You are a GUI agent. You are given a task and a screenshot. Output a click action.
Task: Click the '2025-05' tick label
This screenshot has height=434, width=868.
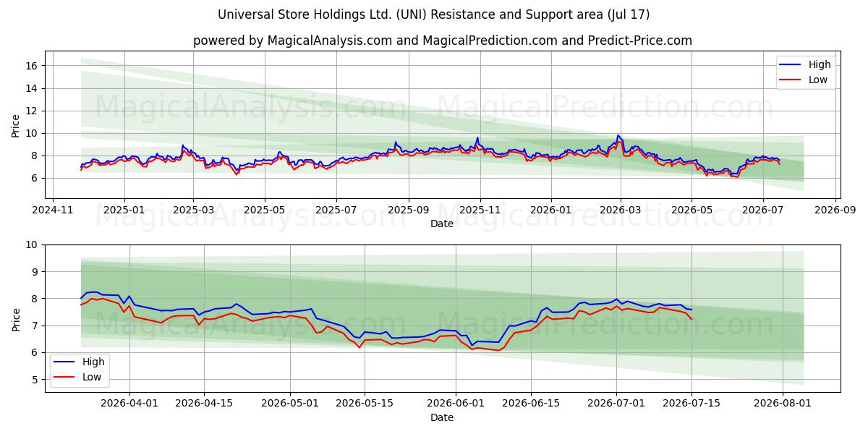[x=264, y=209]
